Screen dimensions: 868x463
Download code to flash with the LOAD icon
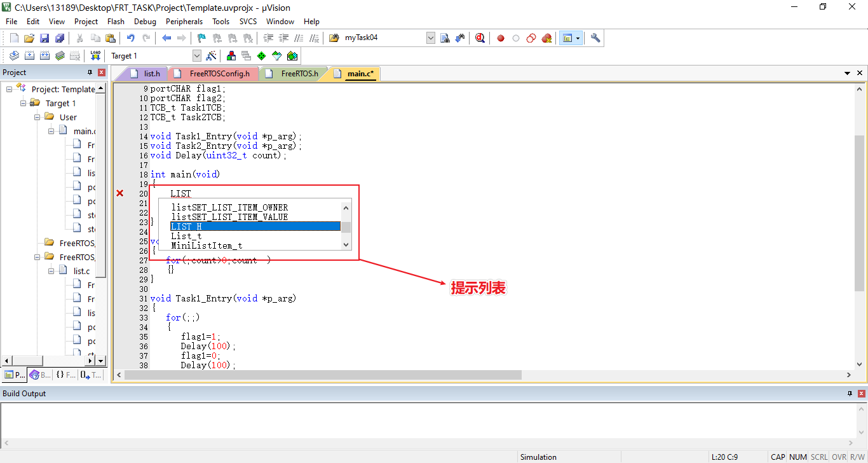(95, 56)
